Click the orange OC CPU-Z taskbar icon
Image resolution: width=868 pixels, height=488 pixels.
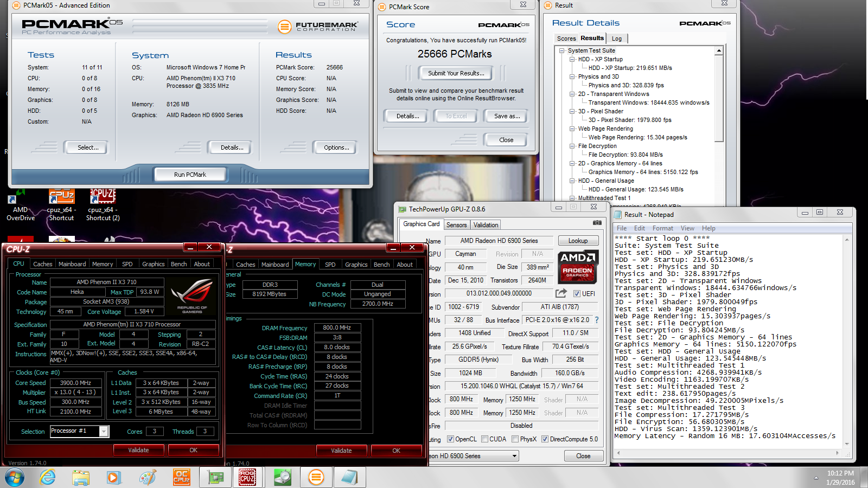(181, 477)
